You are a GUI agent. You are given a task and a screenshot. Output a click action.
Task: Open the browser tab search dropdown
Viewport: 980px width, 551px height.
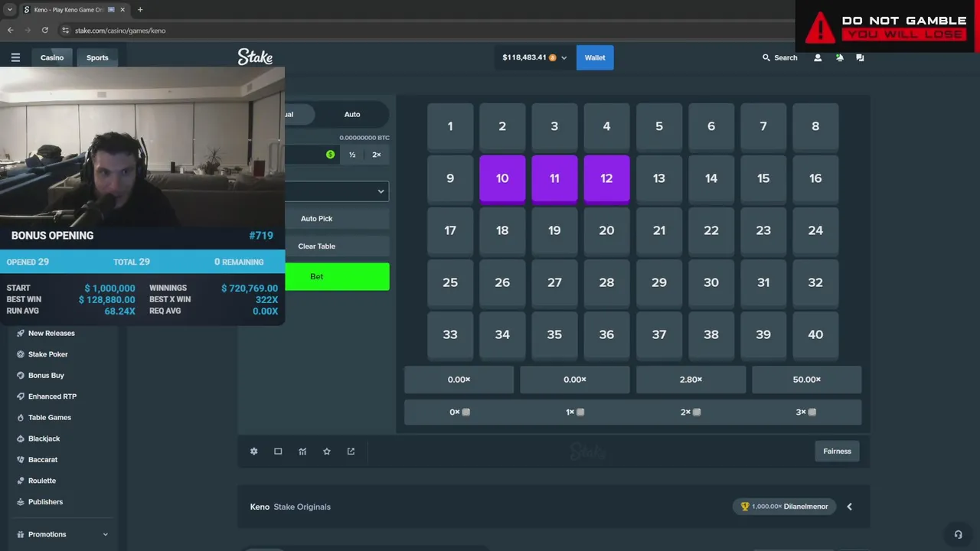pos(9,10)
